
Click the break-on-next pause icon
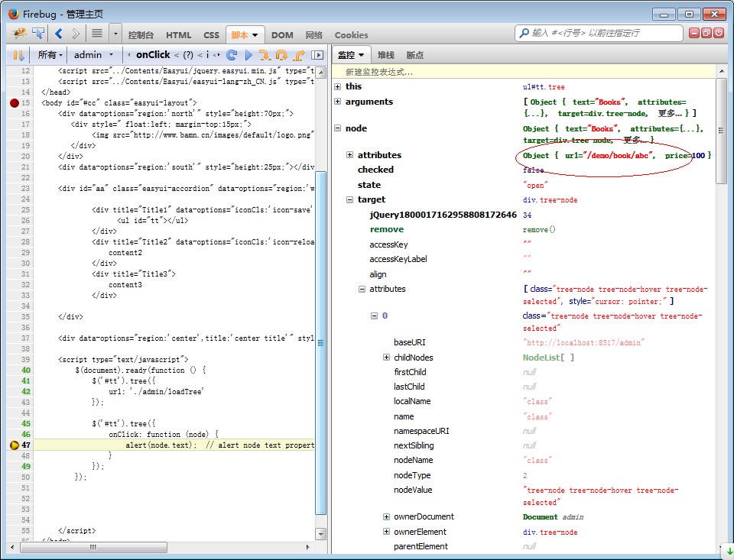pos(18,55)
